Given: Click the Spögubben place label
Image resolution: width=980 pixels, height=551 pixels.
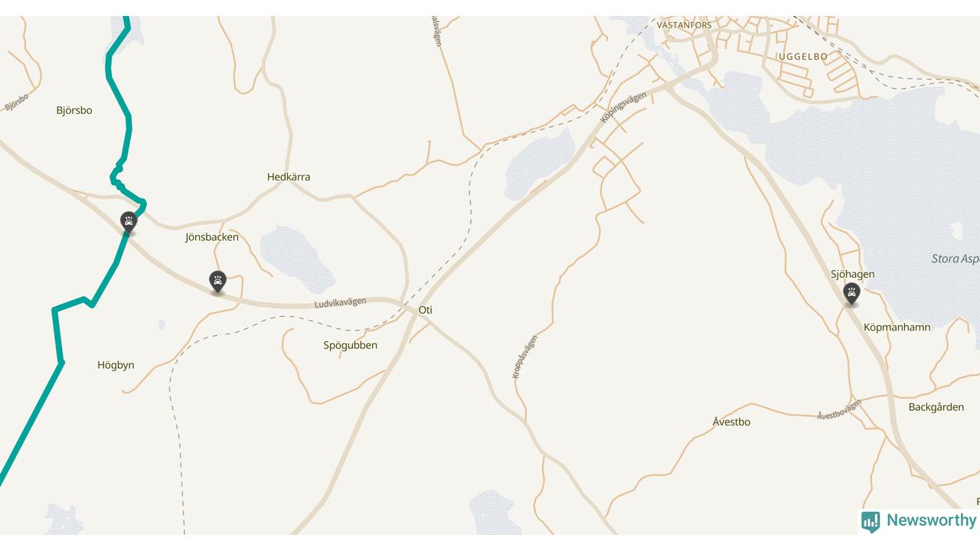Looking at the screenshot, I should (x=350, y=345).
